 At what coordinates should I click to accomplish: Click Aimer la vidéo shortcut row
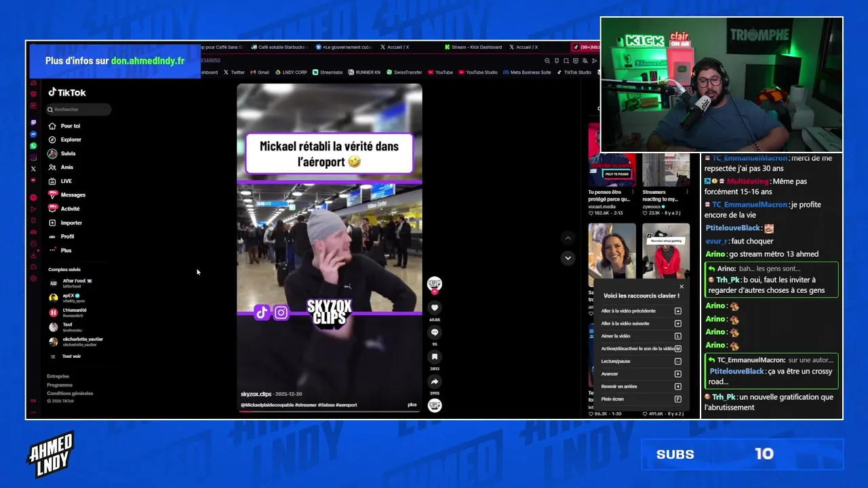(x=641, y=336)
